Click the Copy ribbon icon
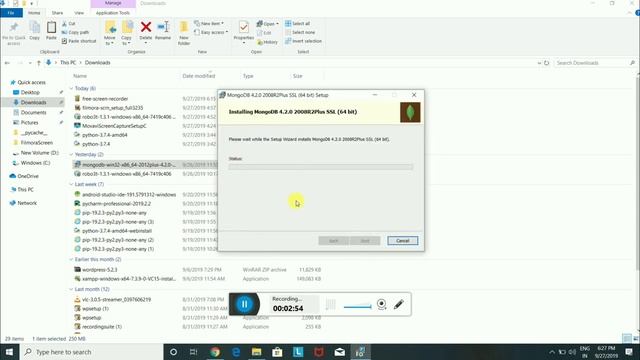The image size is (640, 360). pos(35,28)
